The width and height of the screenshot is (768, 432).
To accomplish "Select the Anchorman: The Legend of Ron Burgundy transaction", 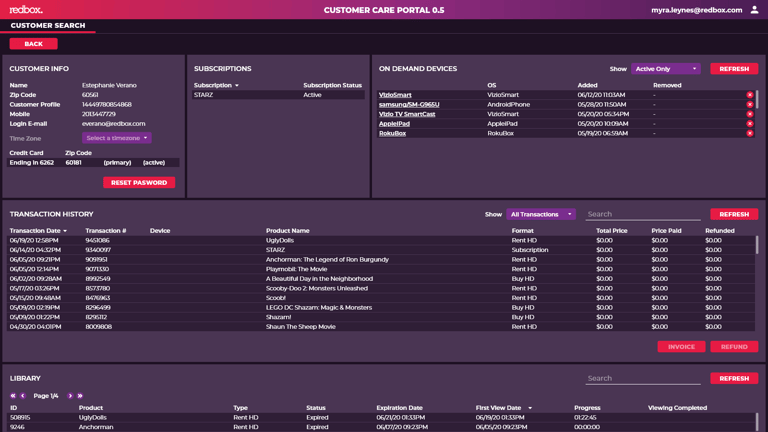I will pos(381,260).
